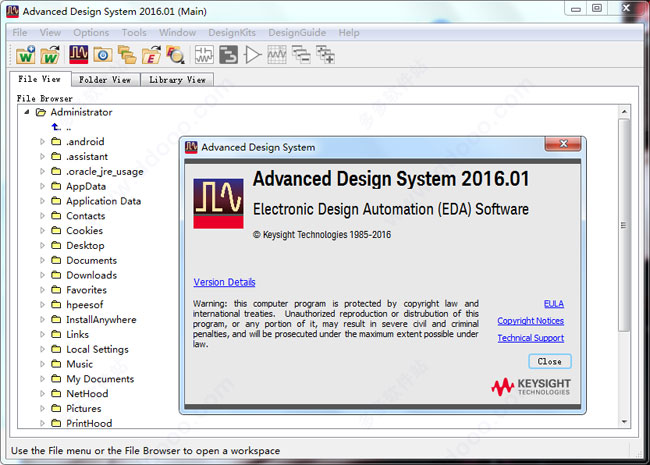This screenshot has height=465, width=650.
Task: Click the file browser scroll down arrow
Action: coord(624,421)
